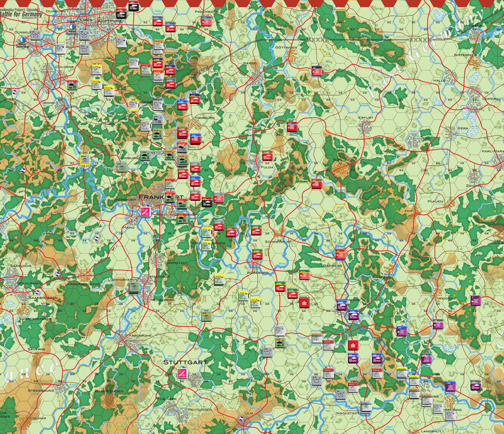
Task: Click the BITTERFELD city label
Action: coord(465,55)
